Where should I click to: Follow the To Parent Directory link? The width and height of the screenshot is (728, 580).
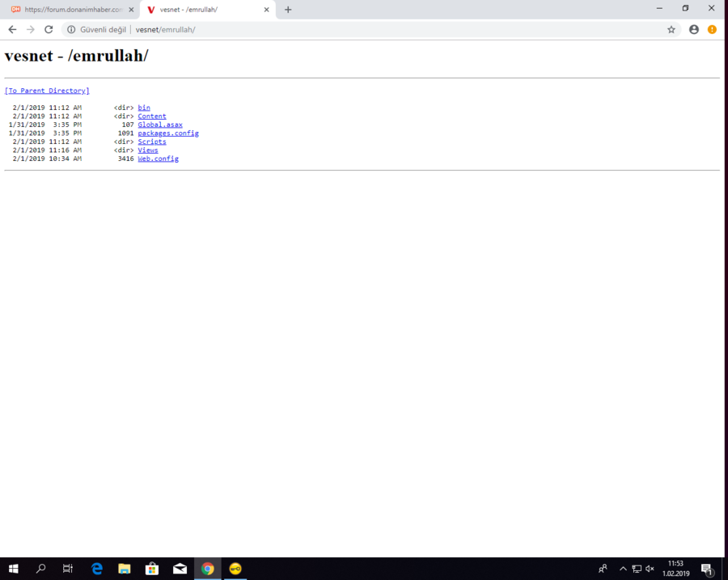coord(47,91)
